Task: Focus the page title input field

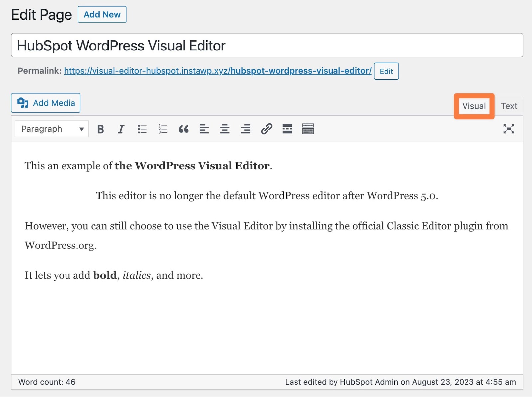Action: 267,45
